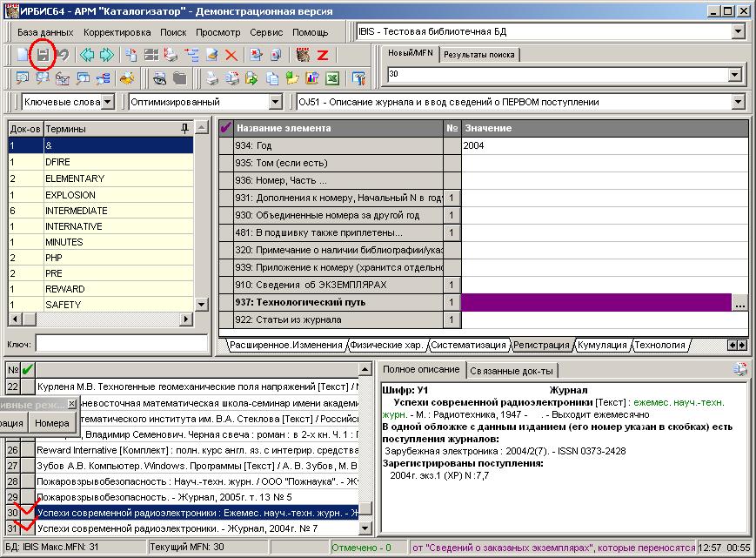The image size is (756, 558).
Task: Open the Сервис menu
Action: click(266, 32)
